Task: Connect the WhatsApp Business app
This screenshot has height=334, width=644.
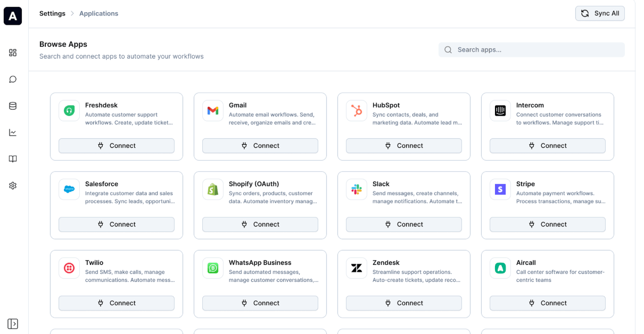Action: point(260,303)
